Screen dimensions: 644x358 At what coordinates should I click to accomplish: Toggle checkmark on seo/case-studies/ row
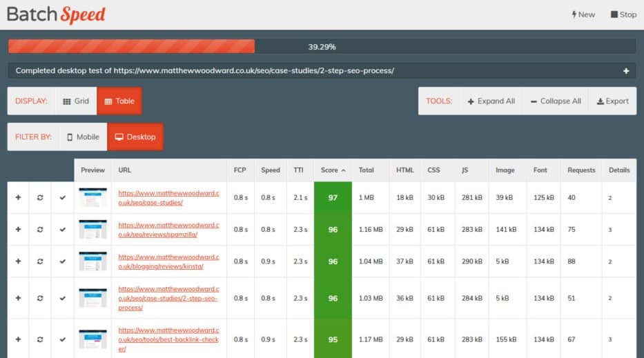62,197
